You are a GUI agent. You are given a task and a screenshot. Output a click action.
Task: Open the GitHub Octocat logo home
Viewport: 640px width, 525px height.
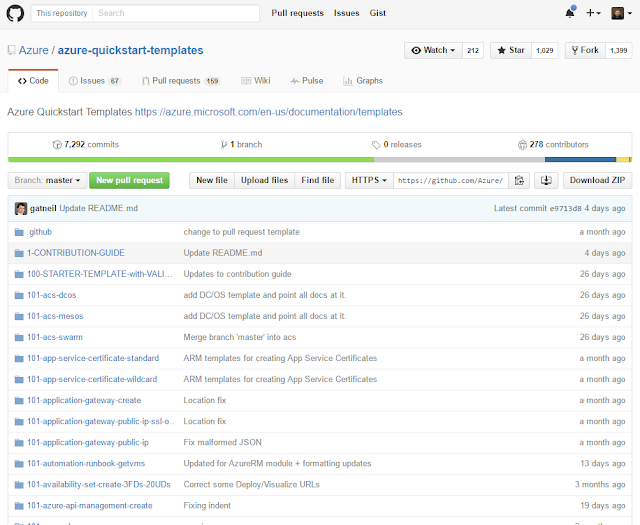(x=15, y=13)
